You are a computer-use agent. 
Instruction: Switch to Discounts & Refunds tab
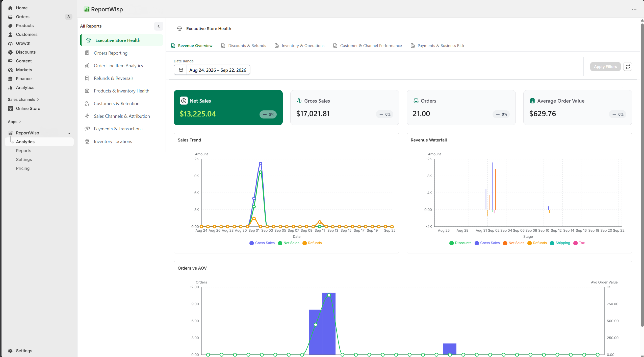pos(244,45)
